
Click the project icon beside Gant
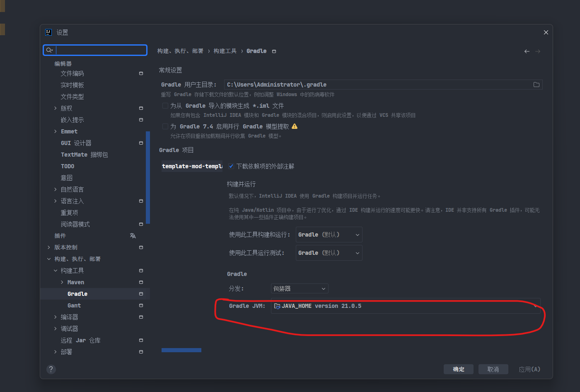pyautogui.click(x=141, y=305)
